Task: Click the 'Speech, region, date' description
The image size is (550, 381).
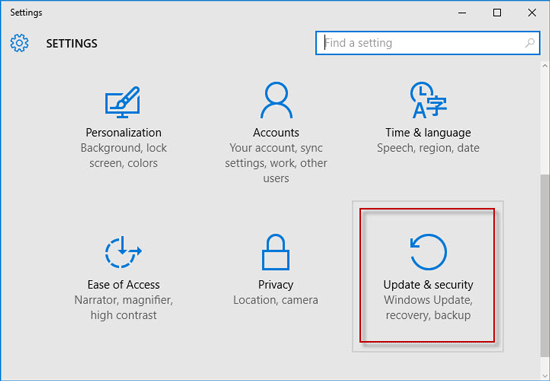Action: 428,148
